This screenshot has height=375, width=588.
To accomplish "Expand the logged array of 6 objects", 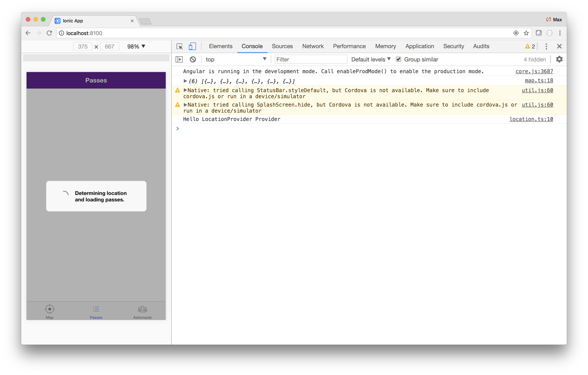I will [185, 81].
